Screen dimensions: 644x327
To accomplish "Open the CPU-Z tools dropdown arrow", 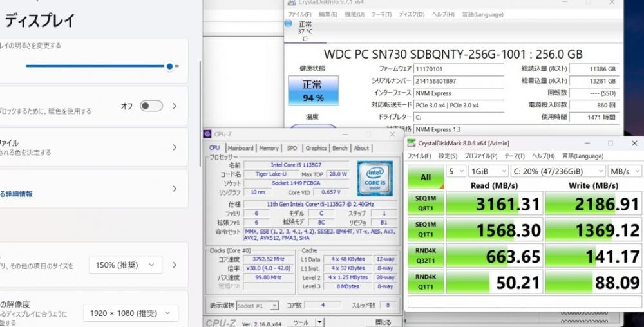I will point(320,323).
